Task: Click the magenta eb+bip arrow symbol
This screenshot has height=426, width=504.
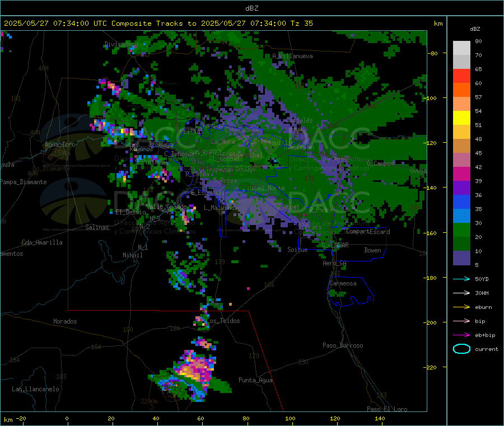Action: click(x=461, y=335)
